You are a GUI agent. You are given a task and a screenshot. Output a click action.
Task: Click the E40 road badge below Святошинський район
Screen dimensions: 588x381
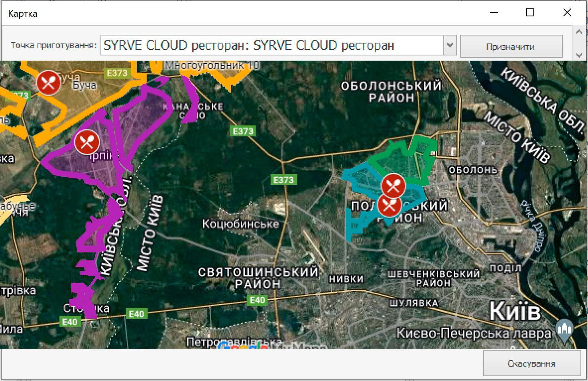coord(257,300)
